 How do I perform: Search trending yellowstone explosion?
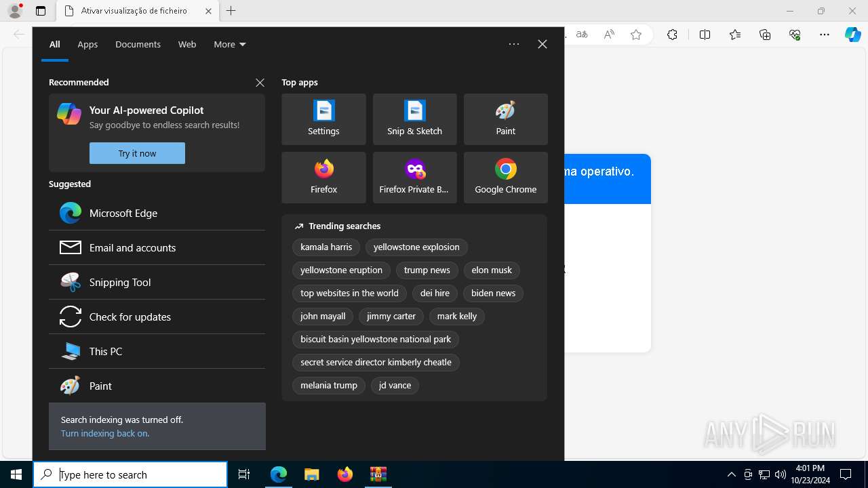point(416,247)
